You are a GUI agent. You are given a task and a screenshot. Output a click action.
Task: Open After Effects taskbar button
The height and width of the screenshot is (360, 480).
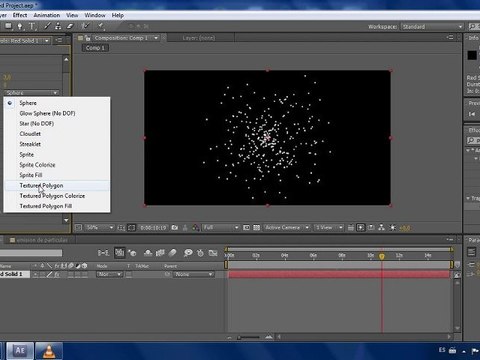(x=20, y=351)
